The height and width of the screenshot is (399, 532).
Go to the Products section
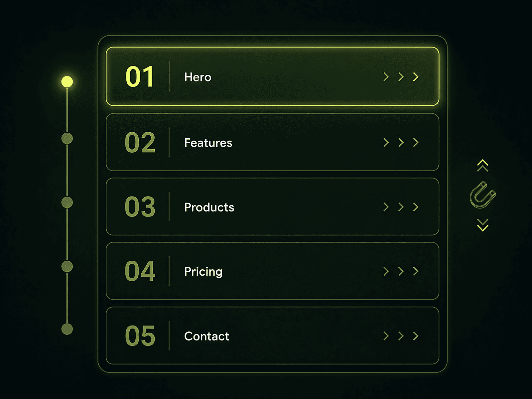(273, 207)
